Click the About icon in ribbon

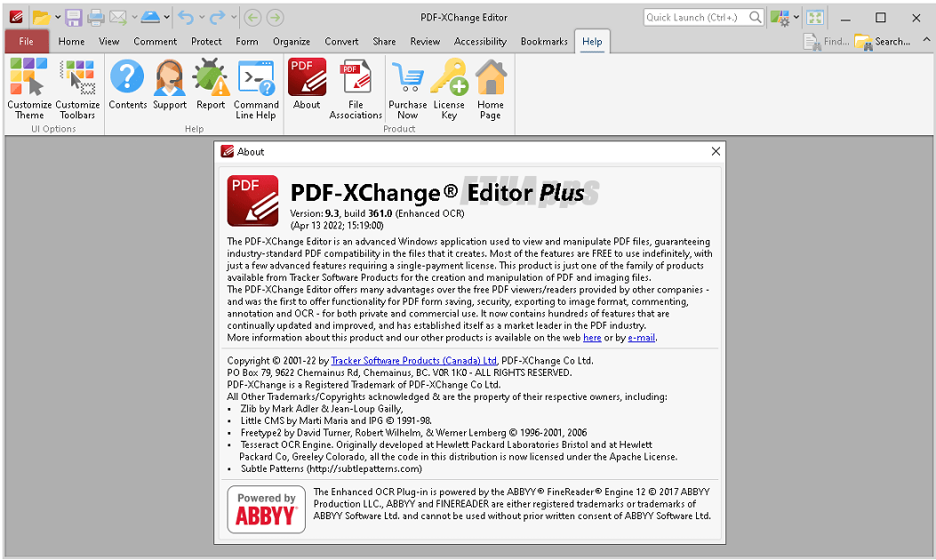pyautogui.click(x=307, y=84)
